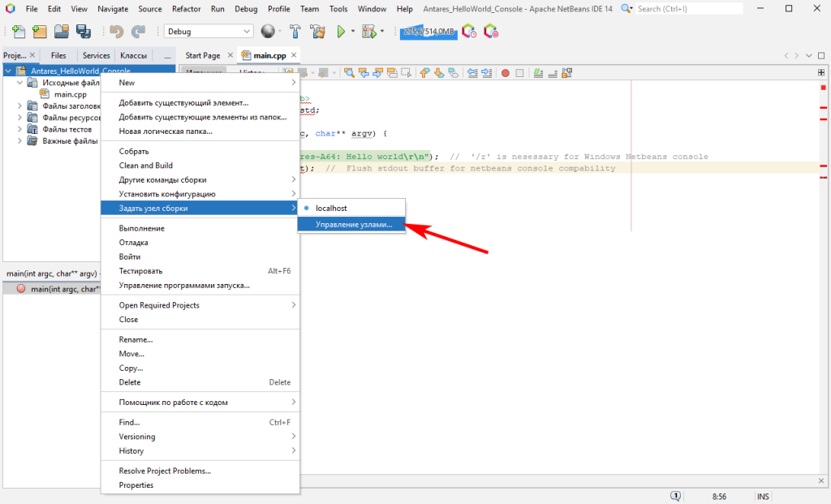Click the green Run Project icon
This screenshot has height=504, width=831.
click(x=341, y=32)
